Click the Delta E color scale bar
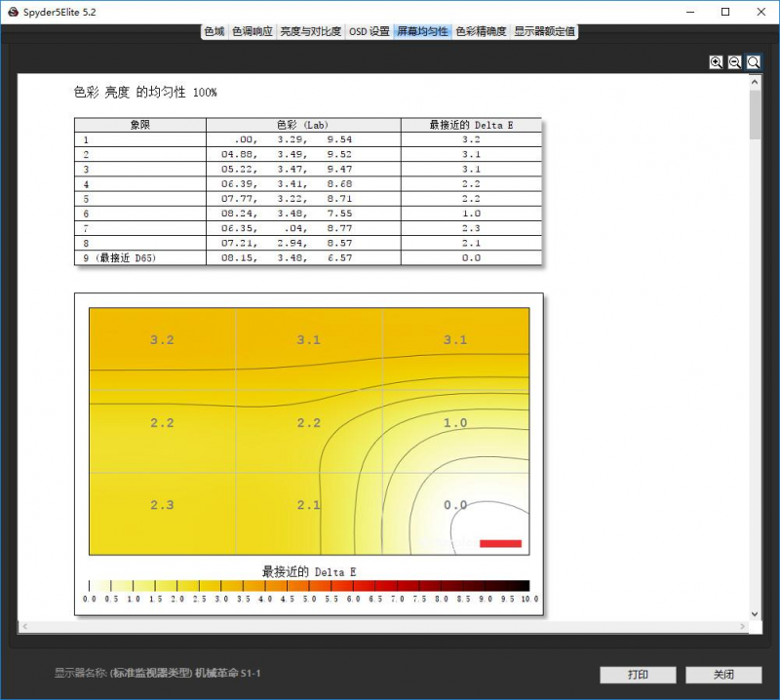 [x=308, y=586]
